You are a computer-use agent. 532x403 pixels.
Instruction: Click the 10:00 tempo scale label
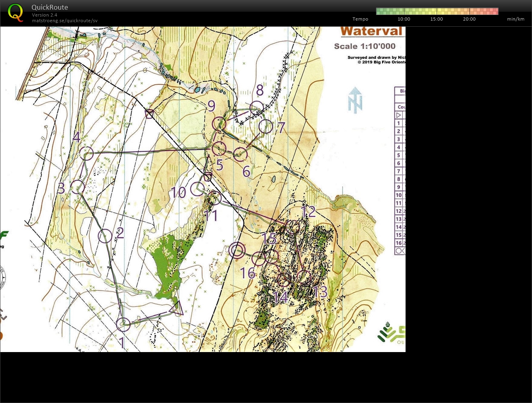(x=404, y=19)
